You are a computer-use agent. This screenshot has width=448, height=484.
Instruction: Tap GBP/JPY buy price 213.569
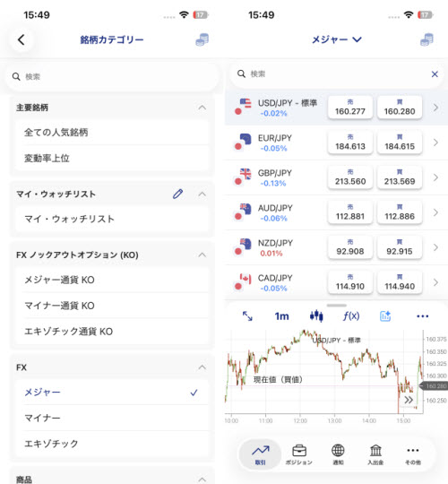400,177
